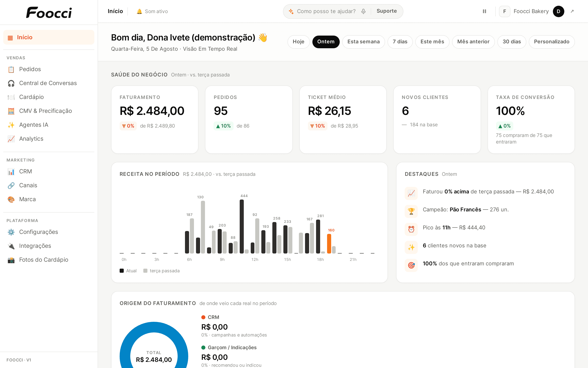Go to Integrações in the sidebar
The height and width of the screenshot is (368, 588).
(49, 246)
